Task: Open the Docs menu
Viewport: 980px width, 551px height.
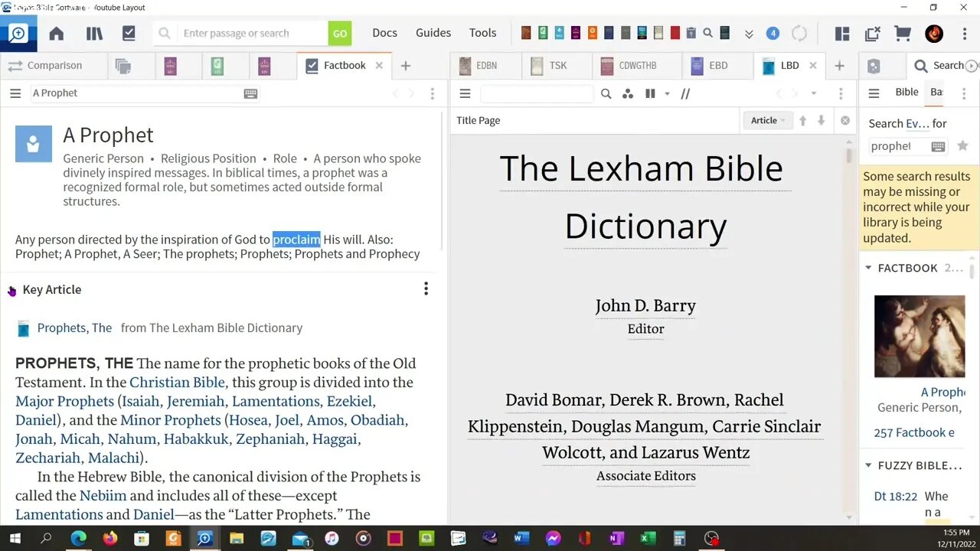Action: (x=384, y=33)
